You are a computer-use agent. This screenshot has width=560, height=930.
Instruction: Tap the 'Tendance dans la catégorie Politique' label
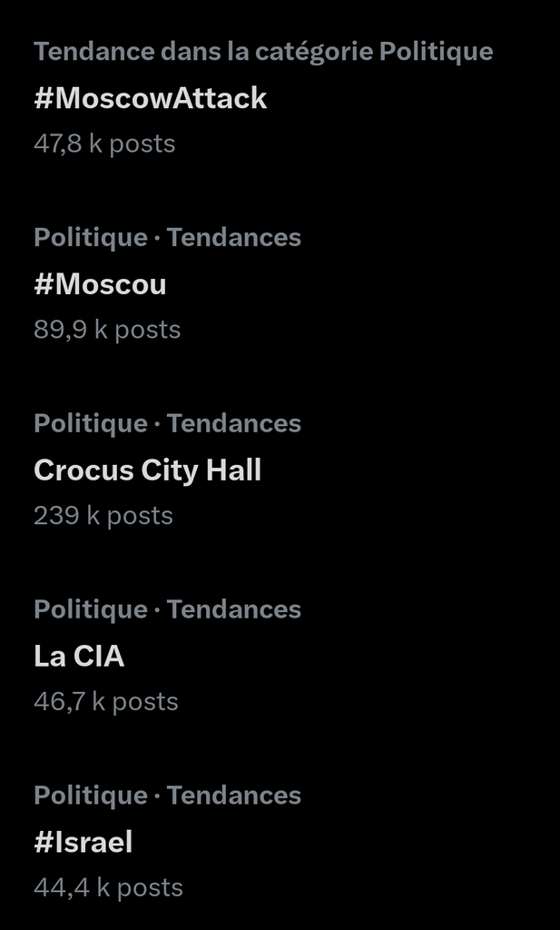pos(262,51)
